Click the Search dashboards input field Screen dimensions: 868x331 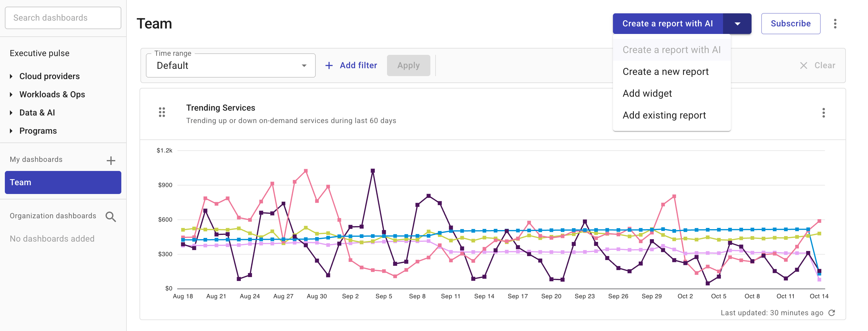click(x=63, y=18)
